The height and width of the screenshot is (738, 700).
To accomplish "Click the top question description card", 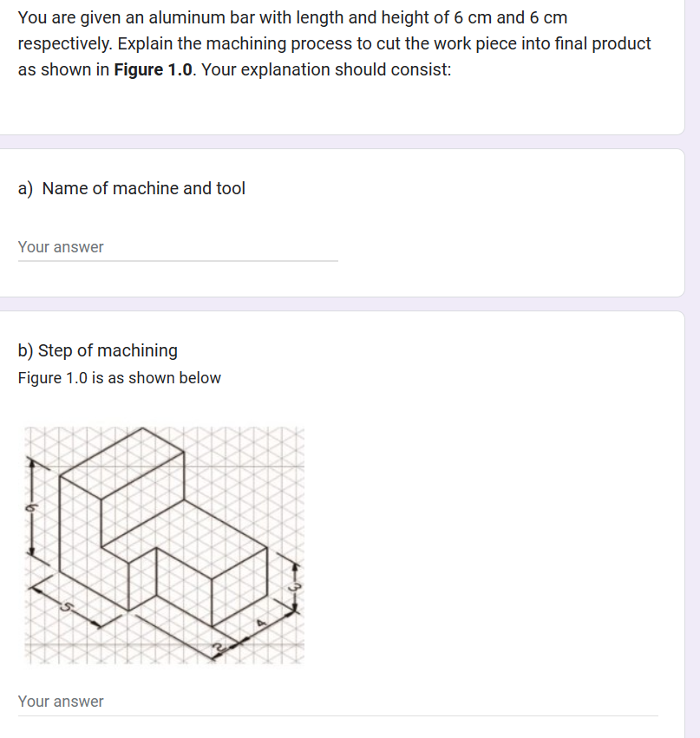I will click(x=342, y=68).
